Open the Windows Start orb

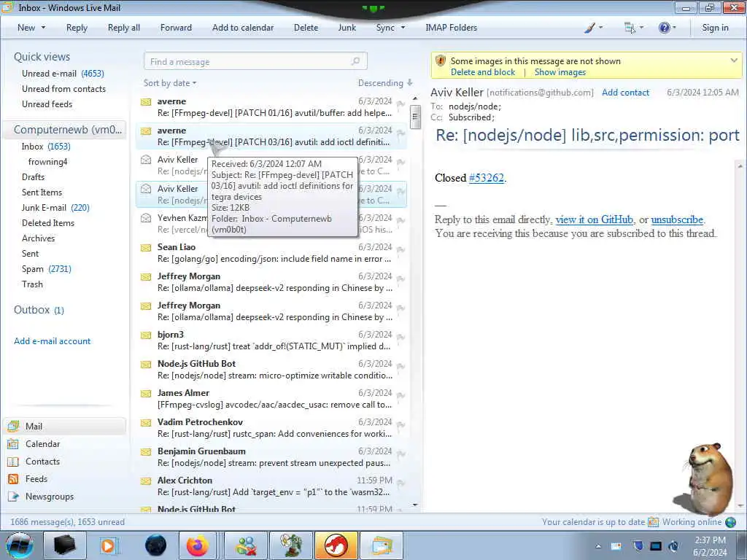coord(20,545)
